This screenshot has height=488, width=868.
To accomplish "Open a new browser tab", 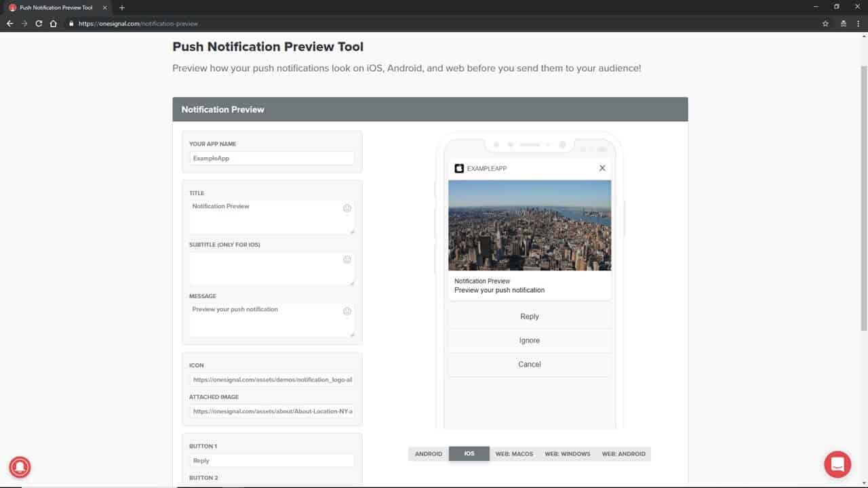I will [122, 7].
